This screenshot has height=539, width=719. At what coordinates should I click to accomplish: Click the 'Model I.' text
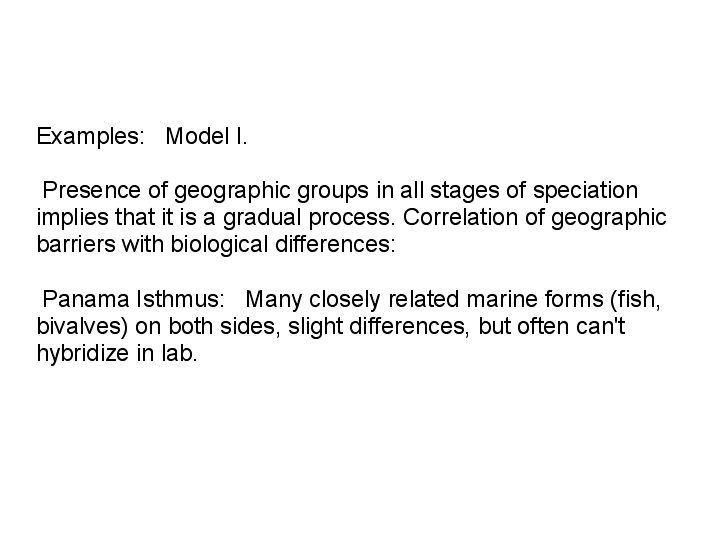point(206,136)
